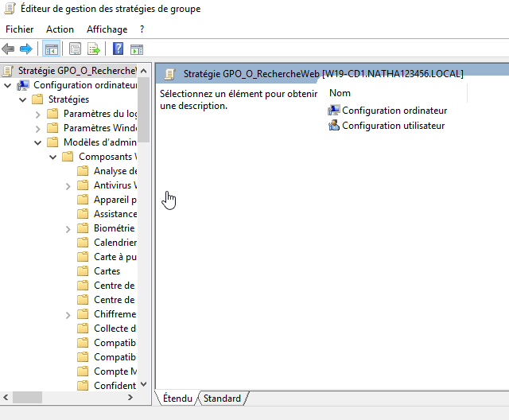The image size is (509, 420).
Task: Expand the Biométrie folder node
Action: point(68,229)
